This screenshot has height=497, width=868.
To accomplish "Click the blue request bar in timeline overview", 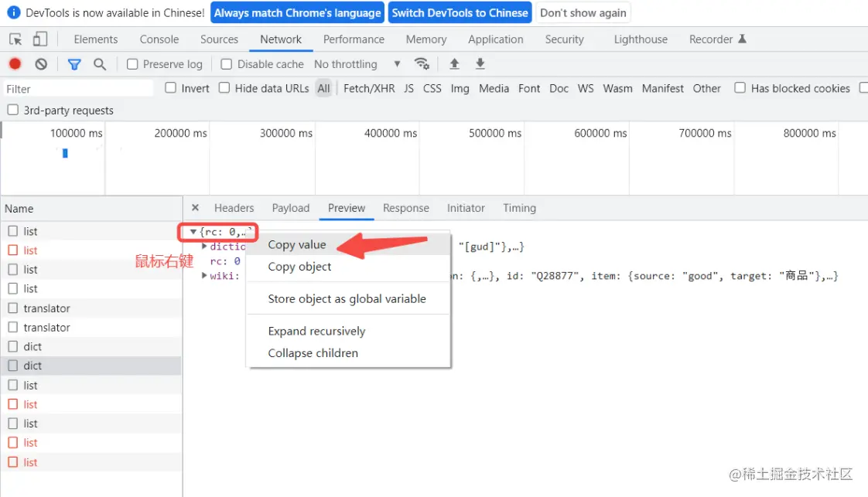I will pos(65,153).
